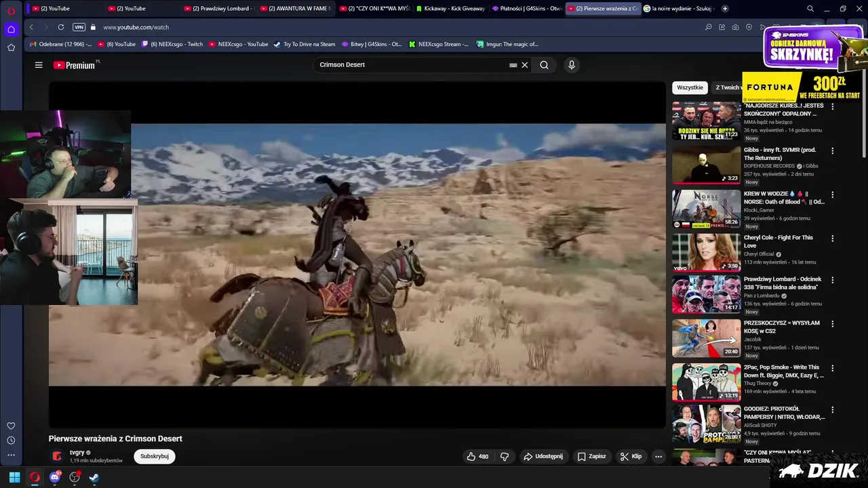Screen dimensions: 868x488
Task: Open options for the 2Pac, Pop Smoke video
Action: pyautogui.click(x=833, y=368)
